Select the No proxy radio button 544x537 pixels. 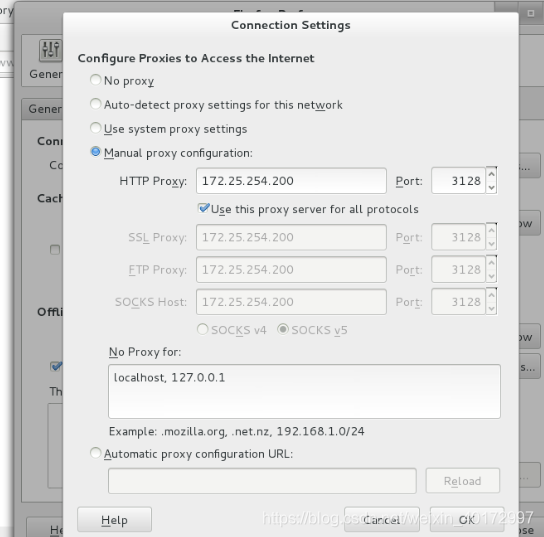tap(95, 80)
